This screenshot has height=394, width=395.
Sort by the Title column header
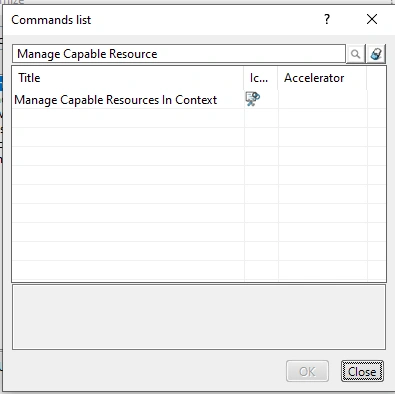tap(128, 78)
